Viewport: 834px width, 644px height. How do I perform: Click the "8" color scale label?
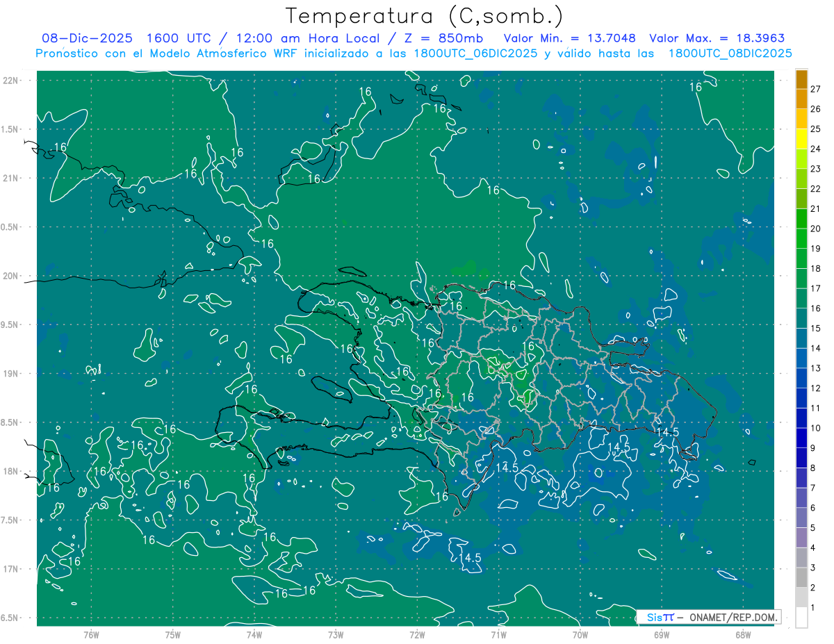[813, 468]
